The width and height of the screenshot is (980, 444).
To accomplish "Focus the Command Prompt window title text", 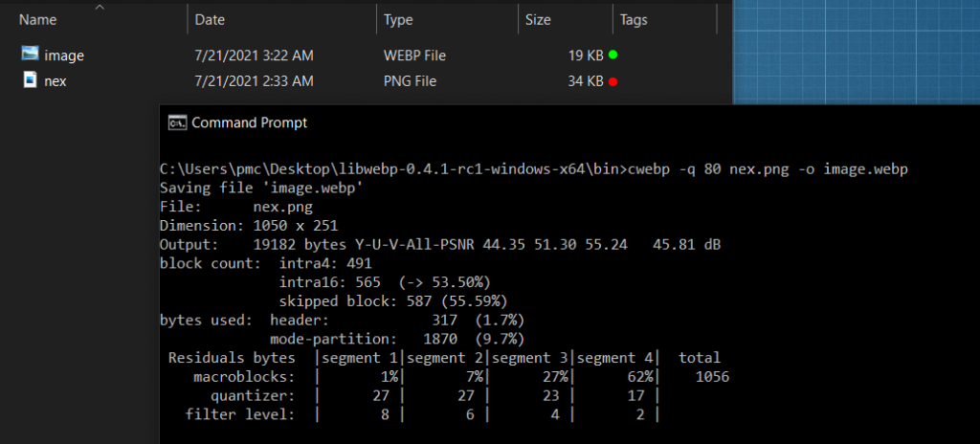I will pos(250,122).
